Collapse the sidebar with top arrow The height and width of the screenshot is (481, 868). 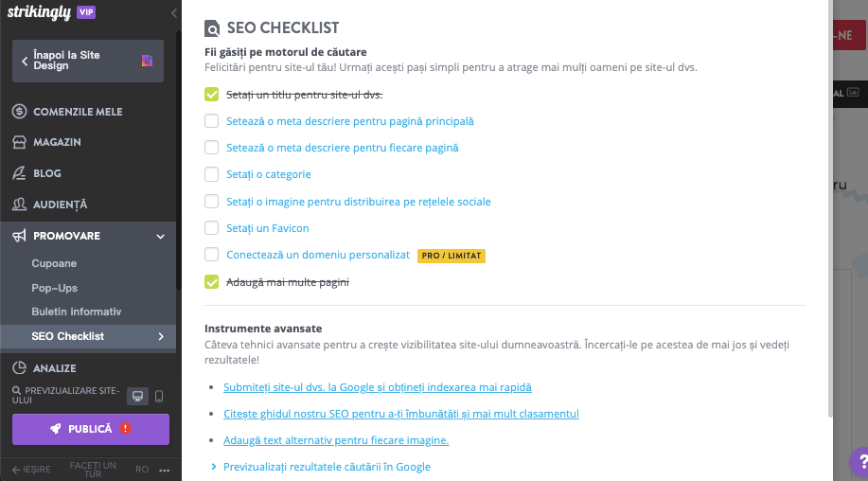(x=174, y=12)
